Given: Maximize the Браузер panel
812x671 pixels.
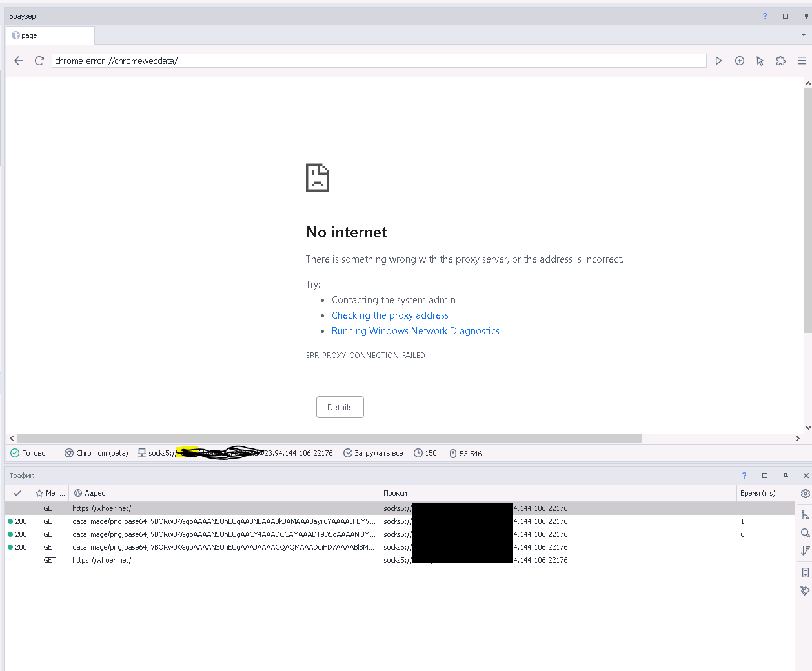Looking at the screenshot, I should 786,16.
